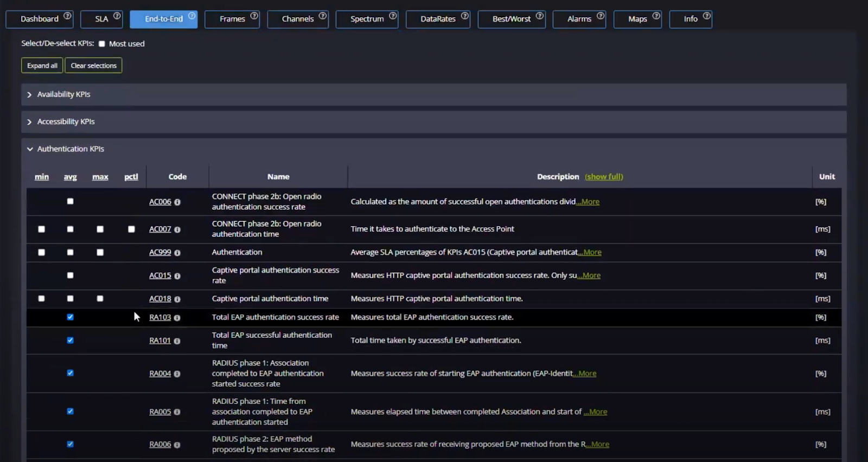Click the show full description link

pyautogui.click(x=604, y=177)
